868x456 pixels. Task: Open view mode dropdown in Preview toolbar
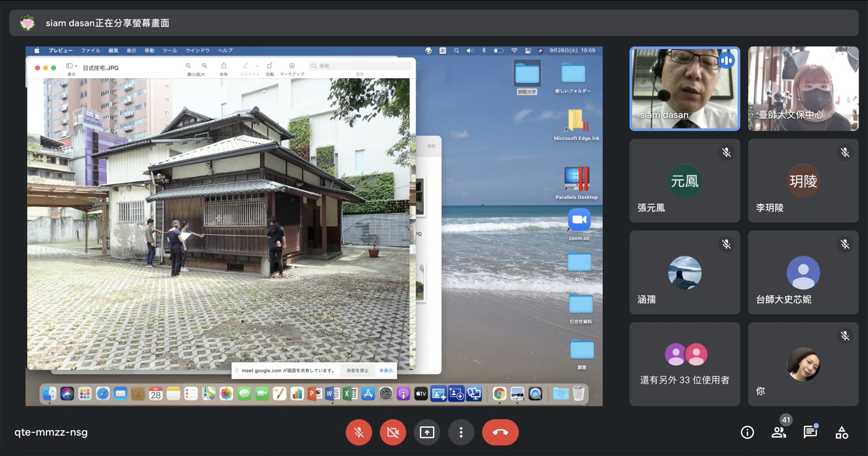click(x=72, y=66)
